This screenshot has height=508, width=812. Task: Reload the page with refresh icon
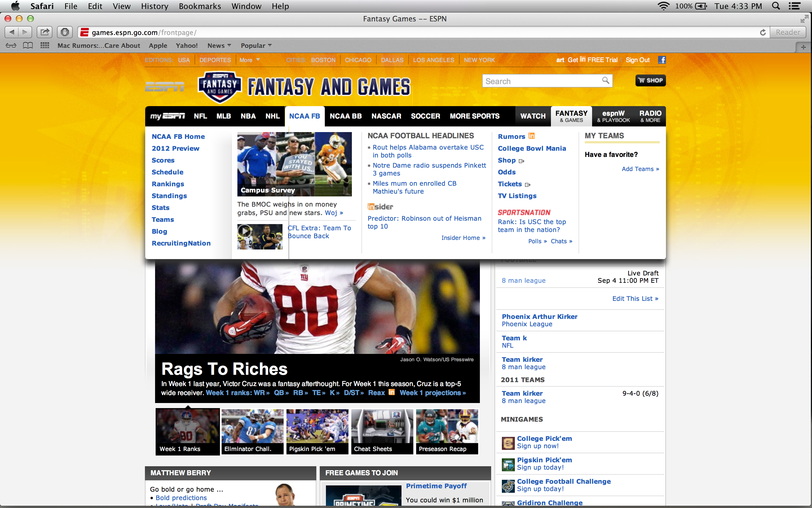[x=763, y=32]
